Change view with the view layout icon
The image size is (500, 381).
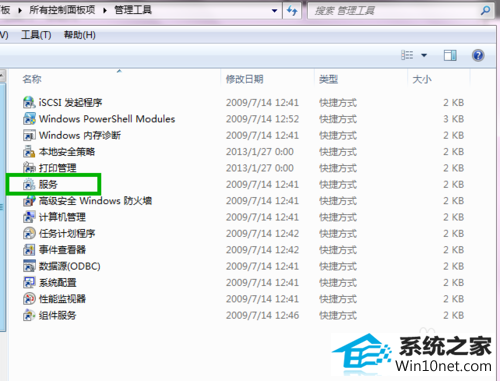tap(407, 55)
